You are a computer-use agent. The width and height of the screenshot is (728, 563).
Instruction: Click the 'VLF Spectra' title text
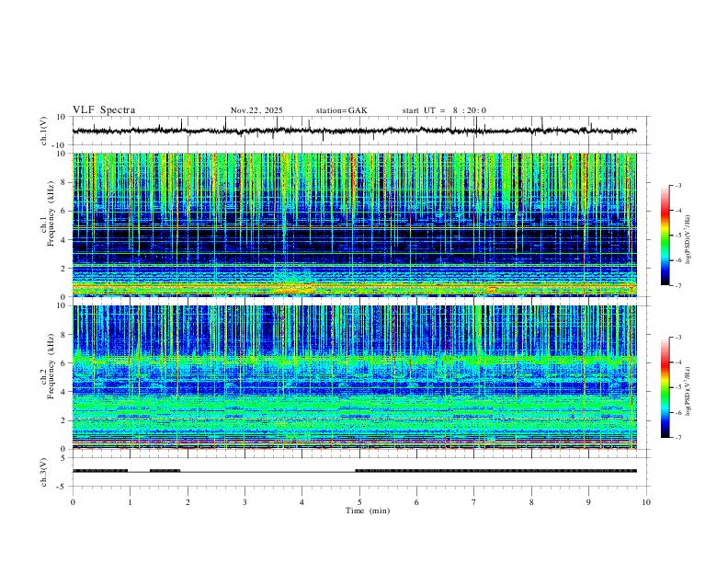[x=104, y=110]
